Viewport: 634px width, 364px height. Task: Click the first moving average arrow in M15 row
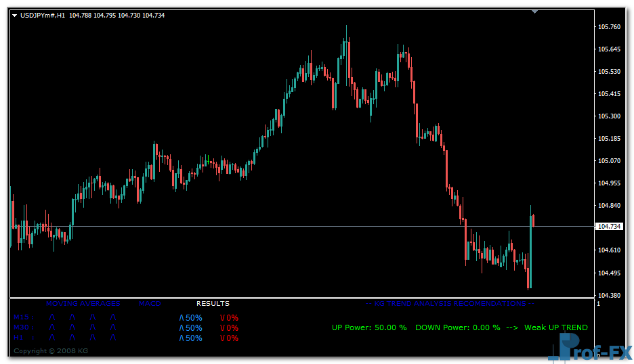(x=51, y=317)
